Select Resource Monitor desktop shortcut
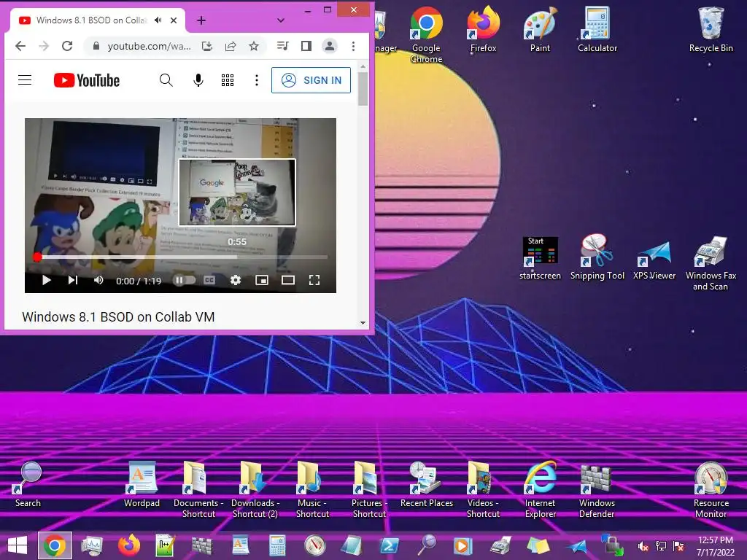The height and width of the screenshot is (560, 747). (x=711, y=490)
